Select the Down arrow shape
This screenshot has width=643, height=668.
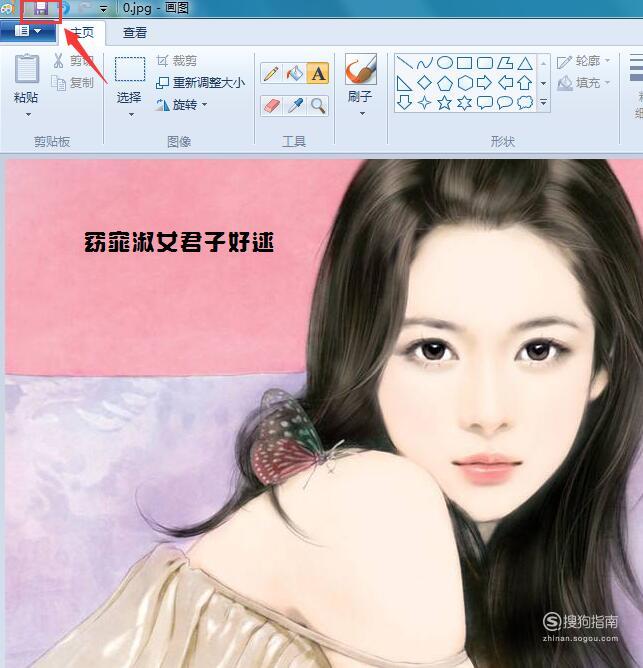[x=404, y=103]
